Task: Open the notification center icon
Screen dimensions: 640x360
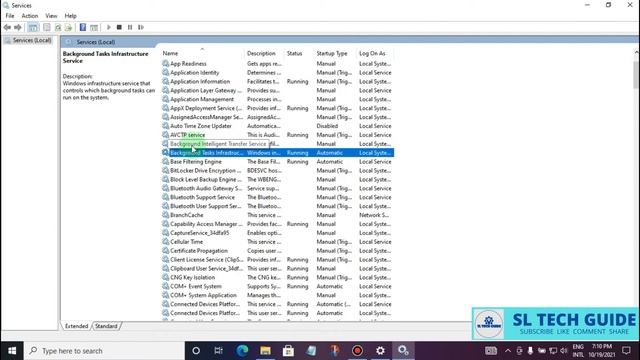Action: 626,351
